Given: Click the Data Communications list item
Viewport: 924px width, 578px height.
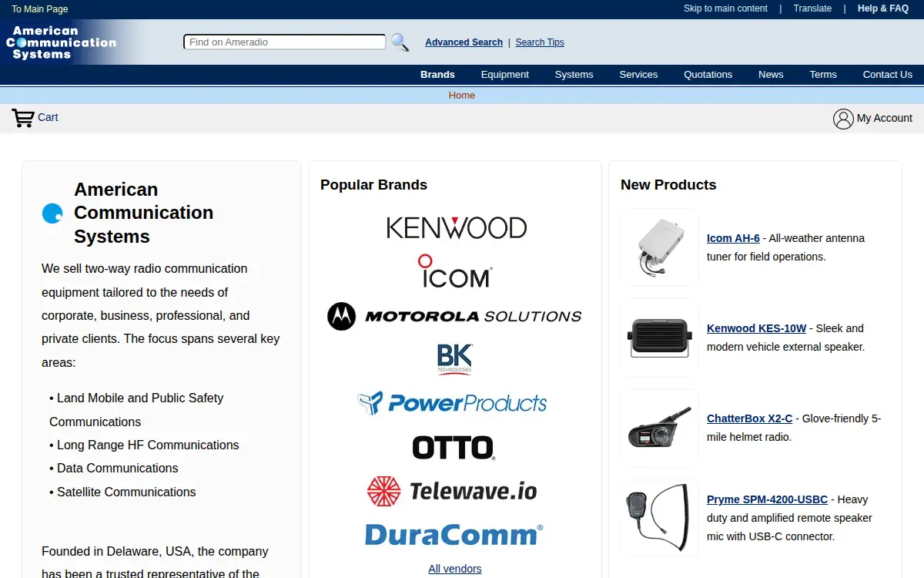Looking at the screenshot, I should (117, 469).
